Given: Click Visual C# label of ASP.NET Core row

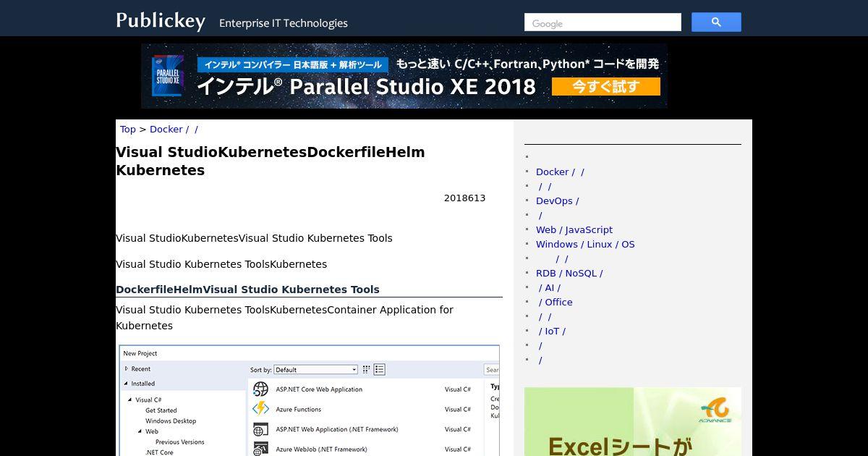Looking at the screenshot, I should point(457,389).
